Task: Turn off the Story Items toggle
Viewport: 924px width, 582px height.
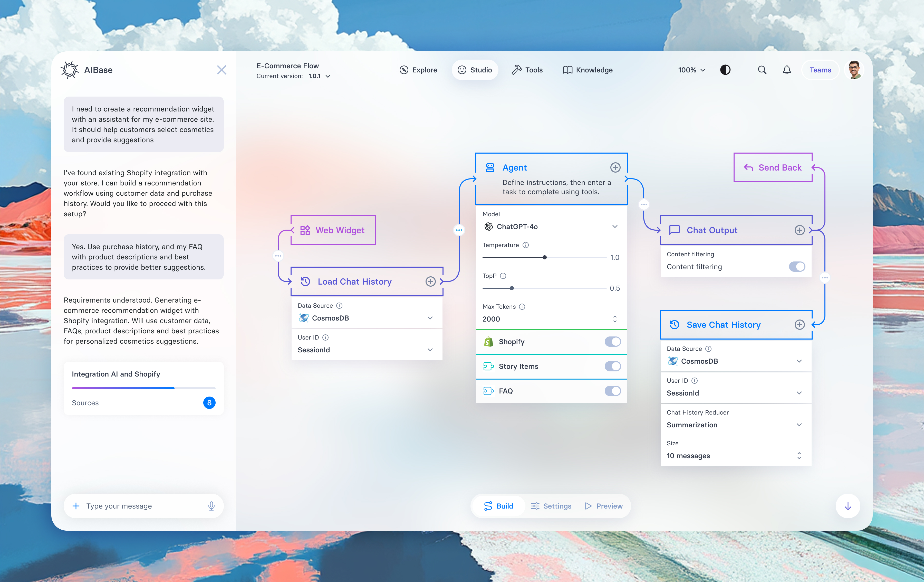Action: (613, 366)
